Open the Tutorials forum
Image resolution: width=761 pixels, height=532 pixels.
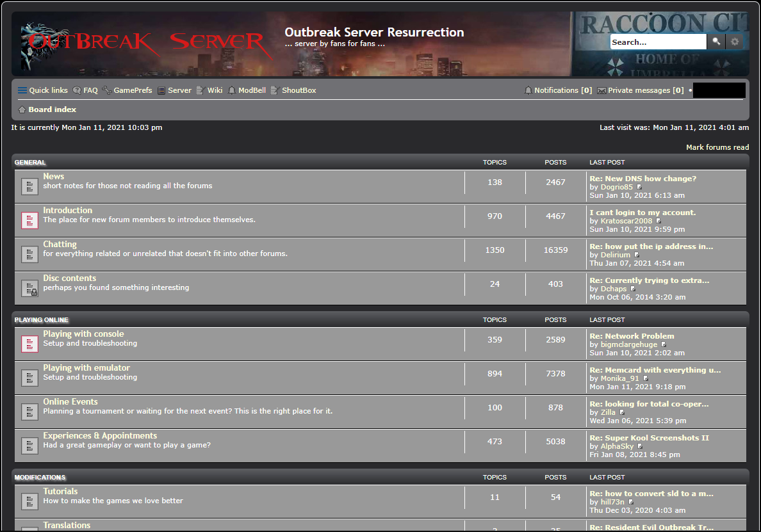[x=60, y=492]
